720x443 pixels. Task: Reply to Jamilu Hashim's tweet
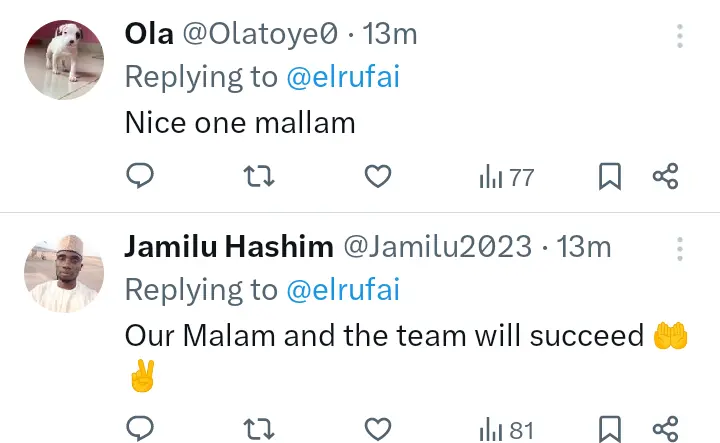point(141,430)
